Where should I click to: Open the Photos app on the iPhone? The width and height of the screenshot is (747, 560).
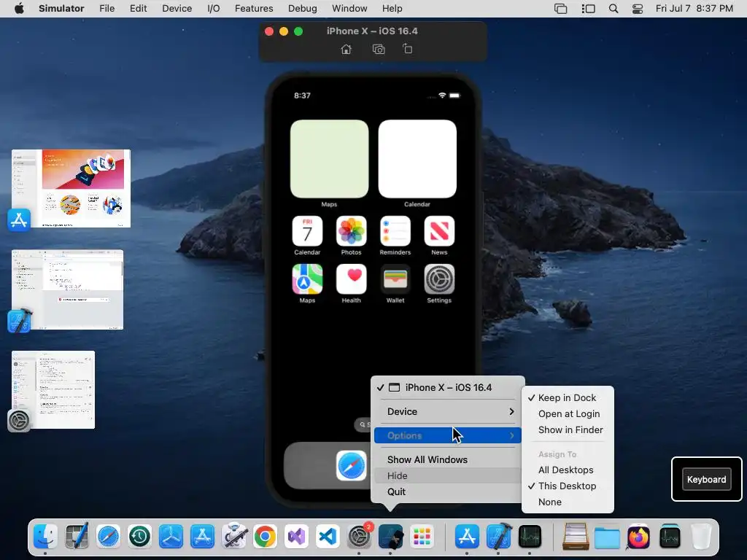coord(351,231)
